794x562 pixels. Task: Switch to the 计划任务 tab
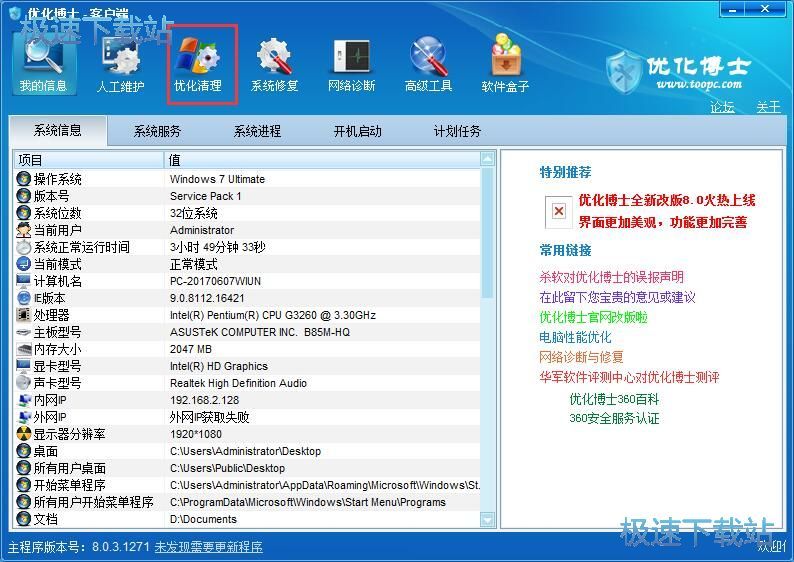457,132
